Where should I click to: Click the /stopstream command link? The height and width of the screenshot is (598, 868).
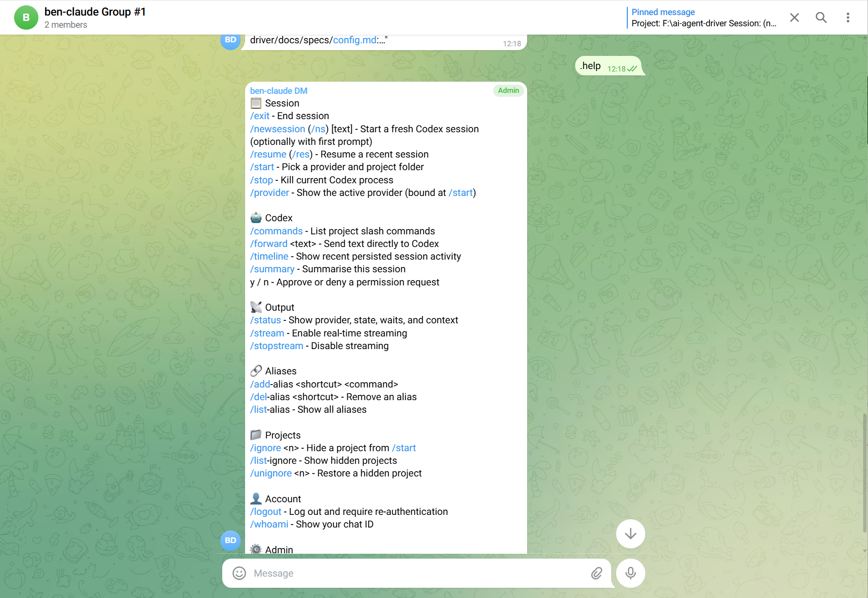point(277,346)
